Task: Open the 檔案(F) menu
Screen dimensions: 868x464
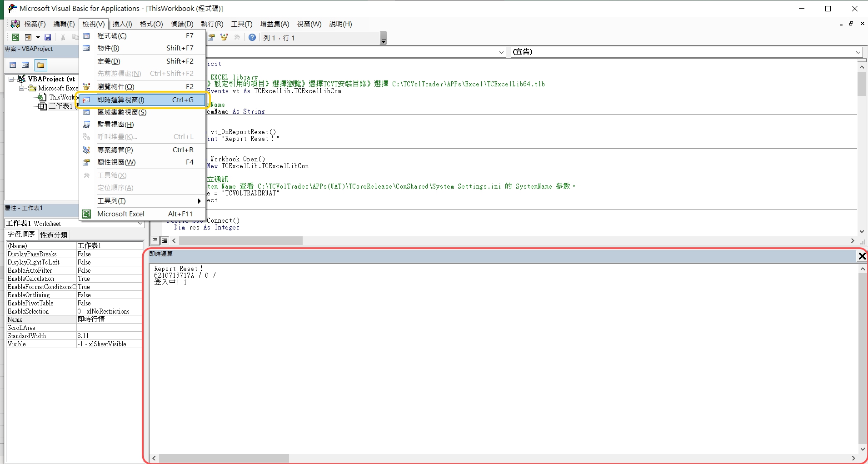Action: click(x=35, y=24)
